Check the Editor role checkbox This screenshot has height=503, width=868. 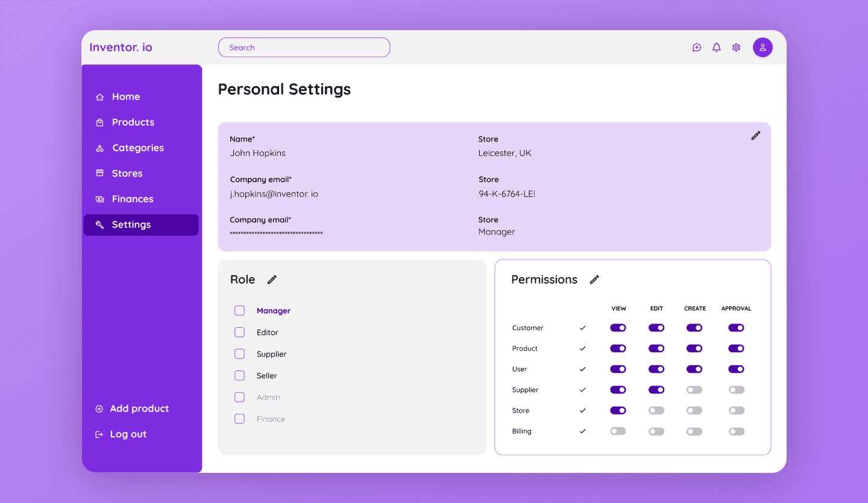pyautogui.click(x=239, y=333)
